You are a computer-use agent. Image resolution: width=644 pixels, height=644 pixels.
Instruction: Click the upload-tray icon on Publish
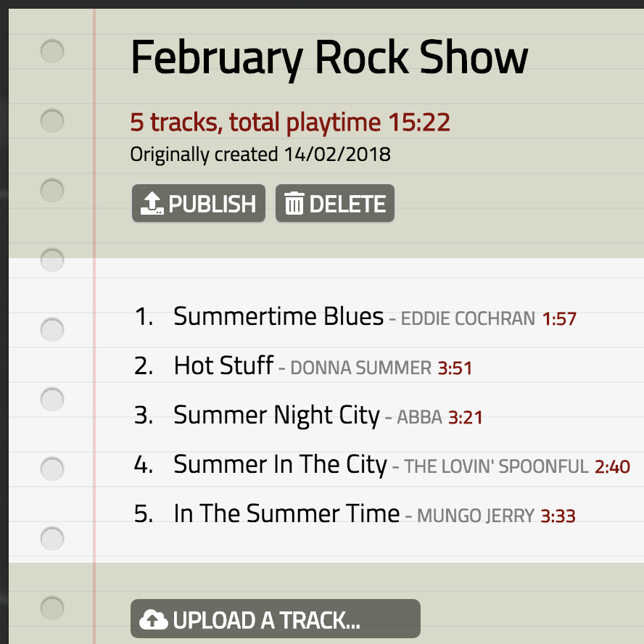pos(151,204)
